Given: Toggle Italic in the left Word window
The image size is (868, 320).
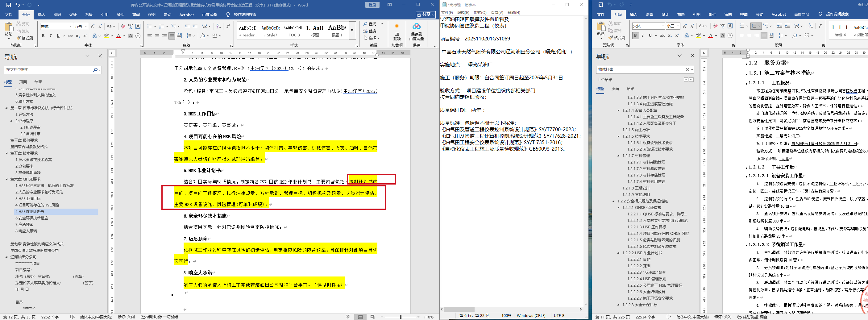Looking at the screenshot, I should pyautogui.click(x=51, y=36).
